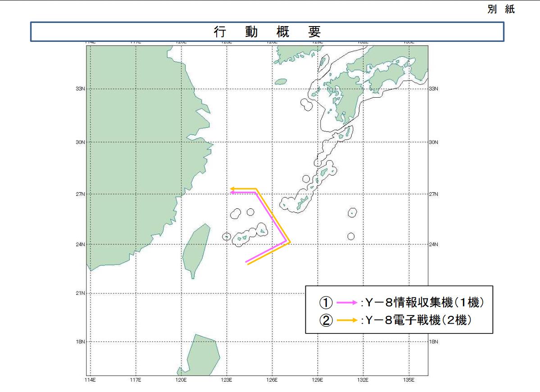540x392 pixels.
Task: Click the 21N label on the left axis
Action: (x=81, y=293)
